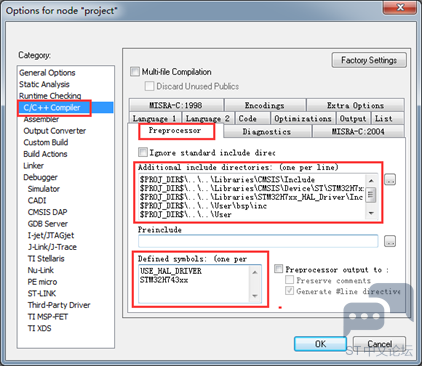The height and width of the screenshot is (366, 422).
Task: Open Output tab
Action: [x=353, y=118]
